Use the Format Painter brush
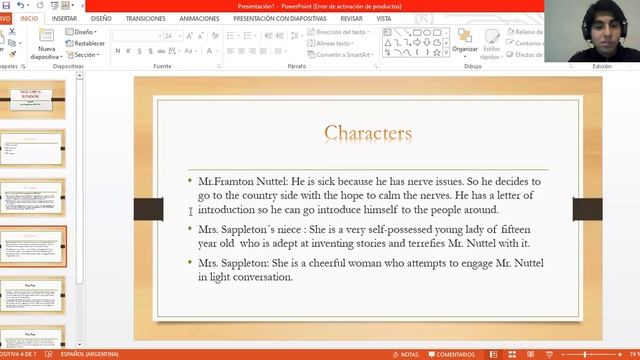 12,54
